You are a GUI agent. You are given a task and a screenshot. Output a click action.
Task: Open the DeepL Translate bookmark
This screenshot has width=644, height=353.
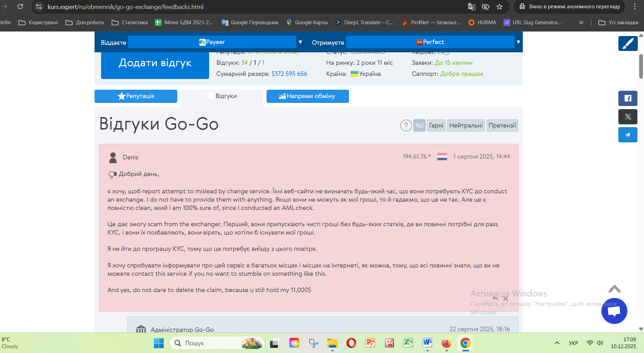364,23
